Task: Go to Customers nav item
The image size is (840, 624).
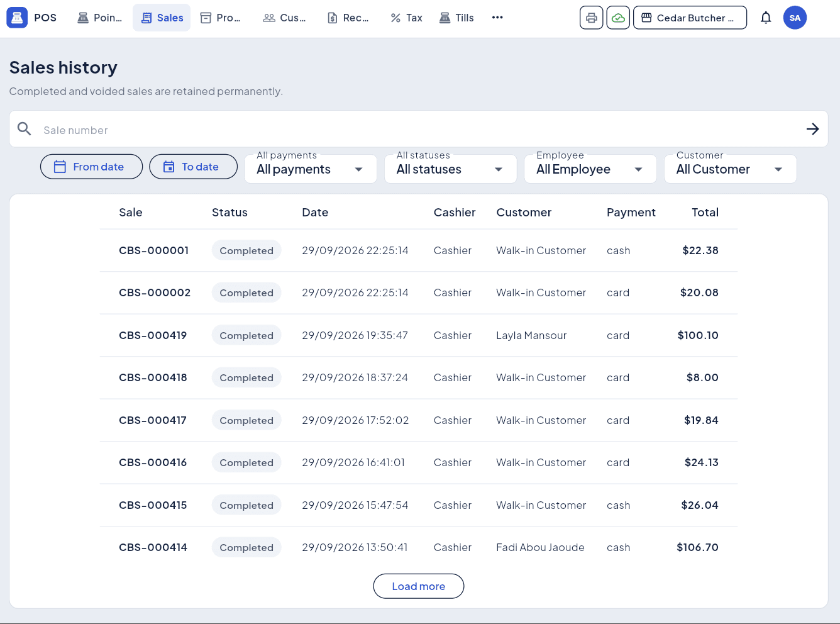Action: coord(284,18)
